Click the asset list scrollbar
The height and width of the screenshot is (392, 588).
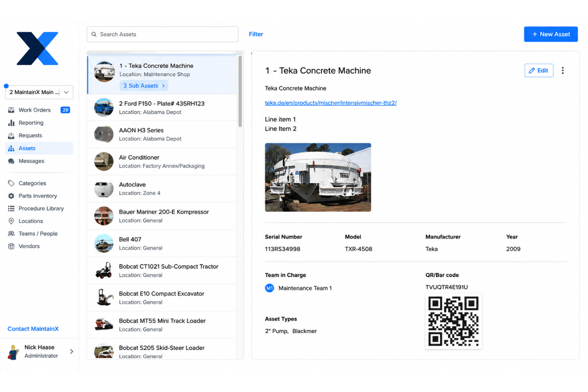(x=240, y=91)
